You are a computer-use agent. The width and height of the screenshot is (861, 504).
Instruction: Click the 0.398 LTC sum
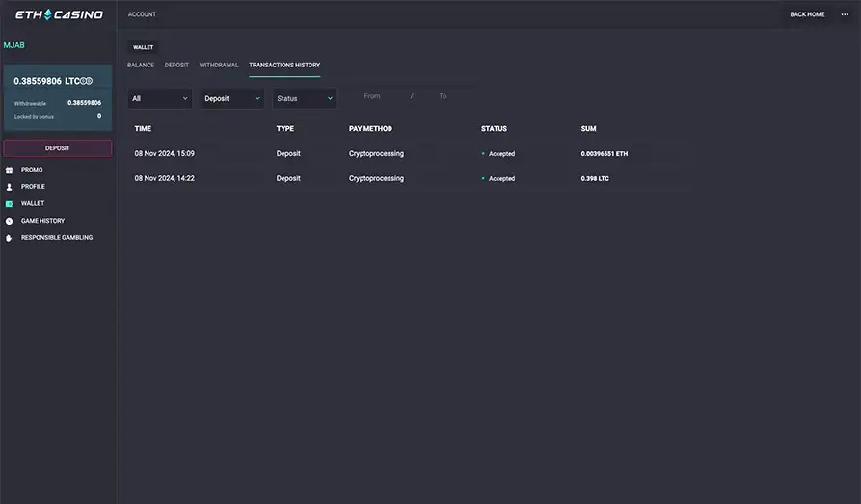[x=595, y=178]
